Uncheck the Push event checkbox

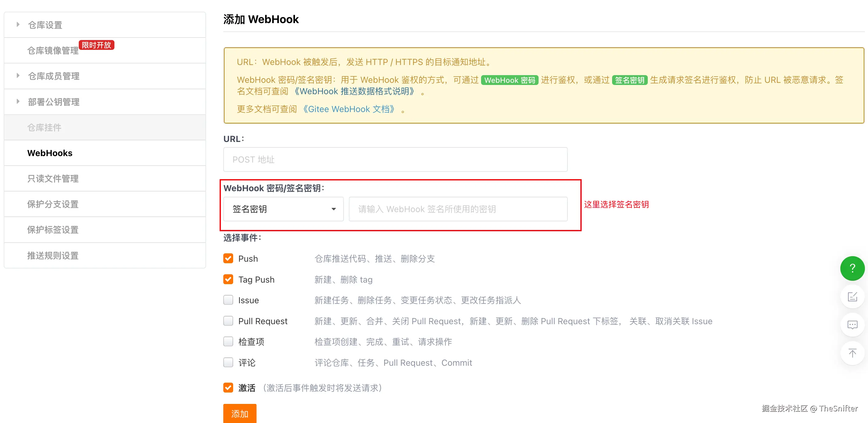coord(228,258)
